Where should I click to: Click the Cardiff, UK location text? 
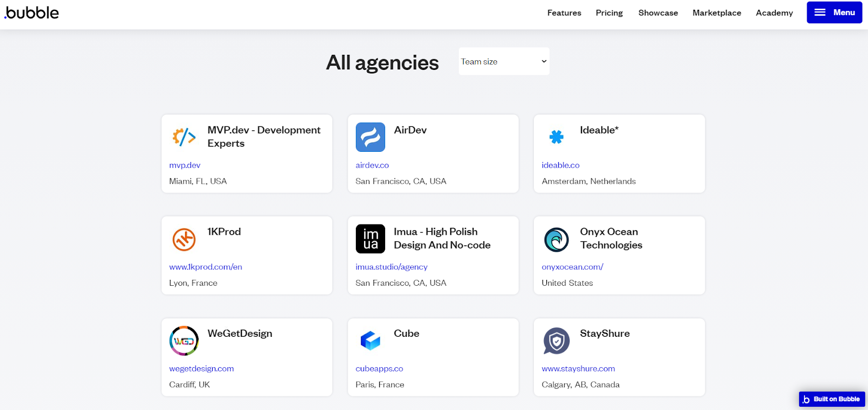pos(189,385)
